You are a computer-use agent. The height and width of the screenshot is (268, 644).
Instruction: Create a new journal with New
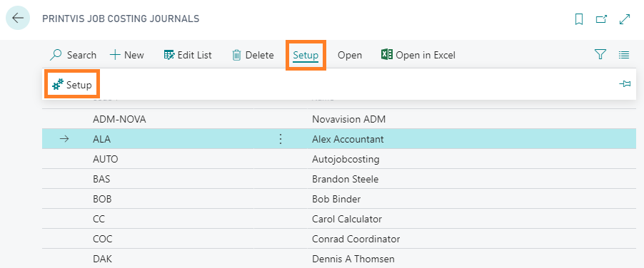(x=127, y=55)
